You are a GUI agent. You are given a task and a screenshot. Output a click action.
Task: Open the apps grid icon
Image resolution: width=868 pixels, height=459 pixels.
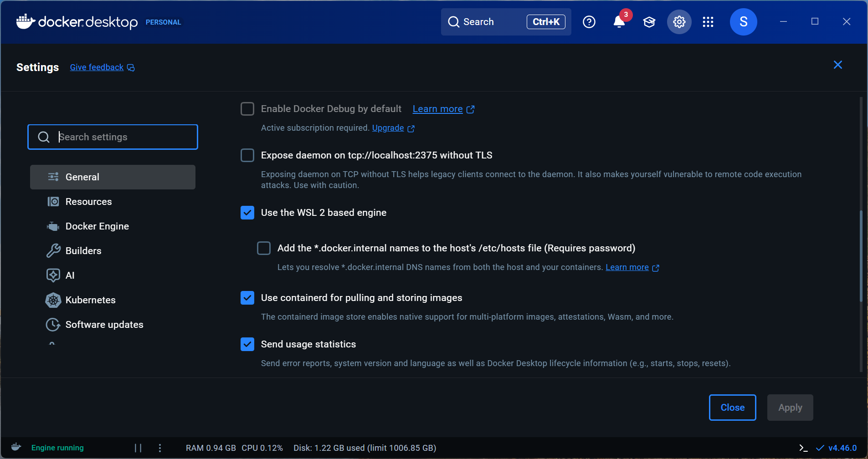[x=708, y=22]
